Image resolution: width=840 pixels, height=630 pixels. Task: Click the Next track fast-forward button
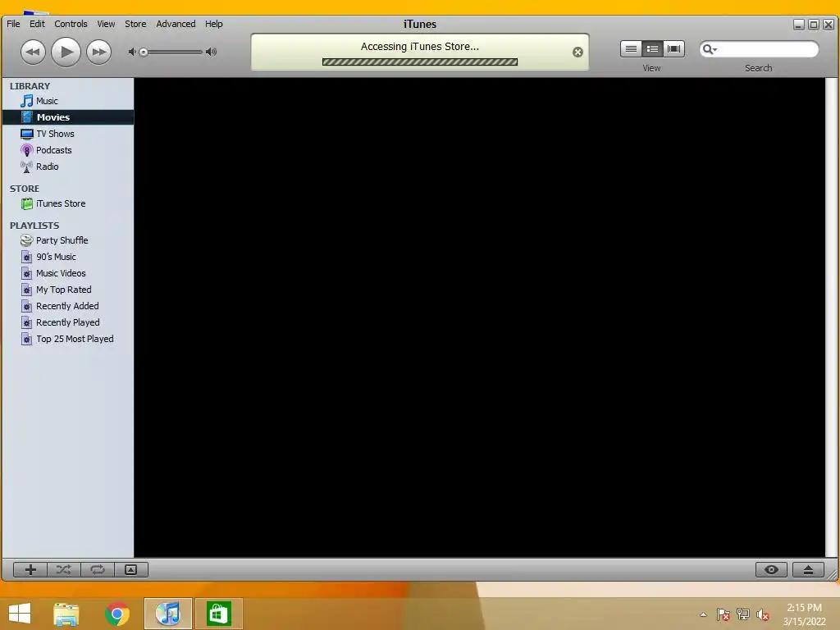point(98,52)
